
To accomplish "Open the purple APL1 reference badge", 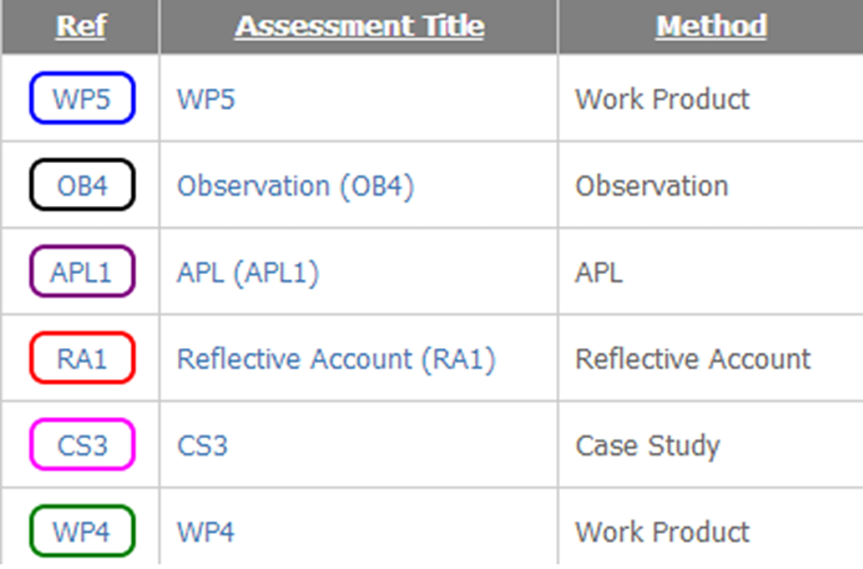I will (x=82, y=272).
